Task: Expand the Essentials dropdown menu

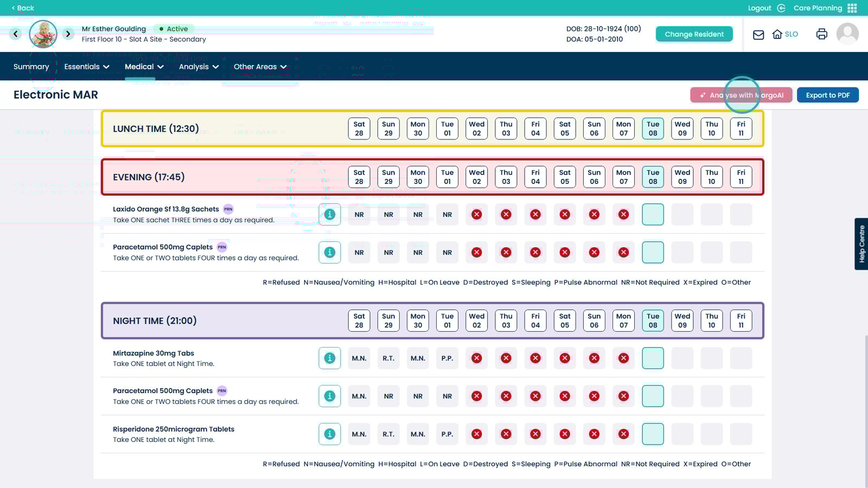Action: [x=87, y=67]
